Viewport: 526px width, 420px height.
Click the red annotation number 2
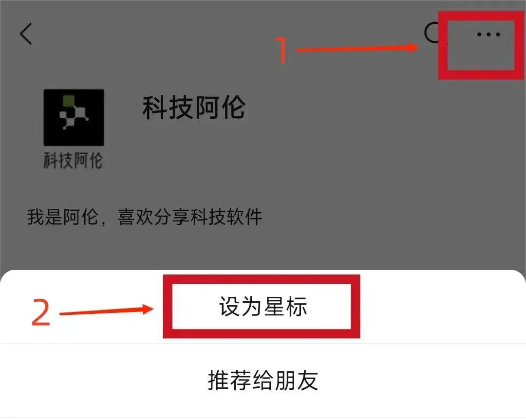click(41, 312)
